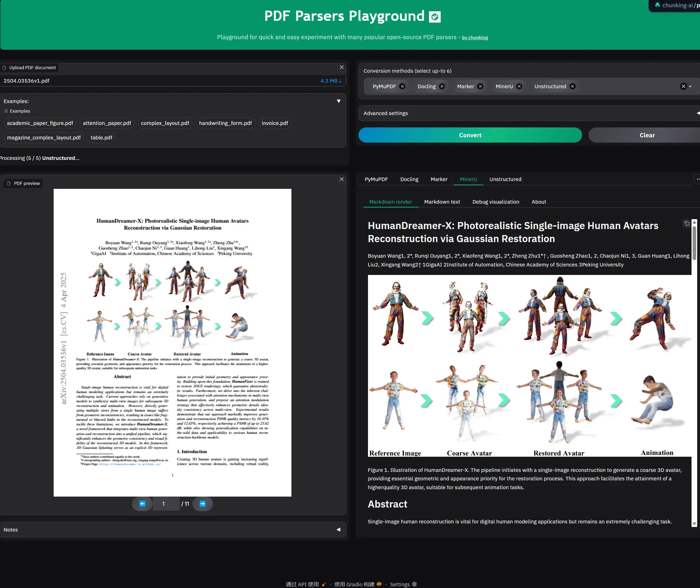Remove Unstructured conversion method
Image resolution: width=700 pixels, height=588 pixels.
pyautogui.click(x=573, y=86)
